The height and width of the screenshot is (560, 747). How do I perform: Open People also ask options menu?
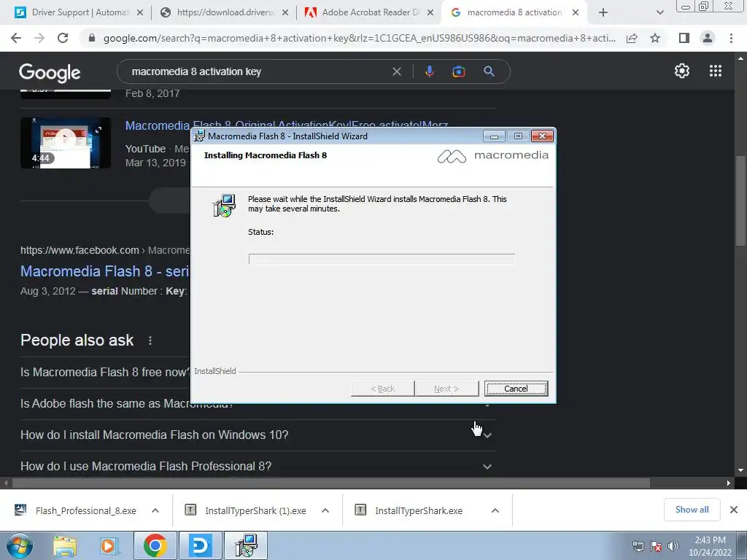(x=150, y=341)
